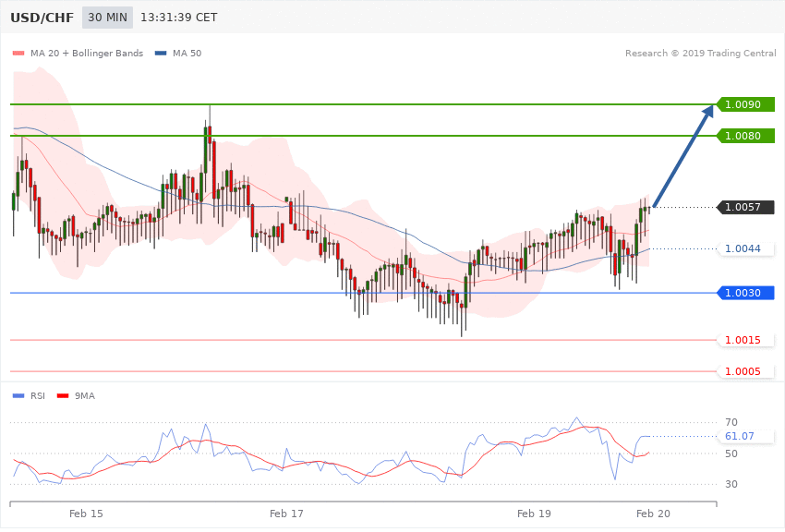Image resolution: width=785 pixels, height=532 pixels.
Task: Click the RSI 50 axis label
Action: click(731, 453)
